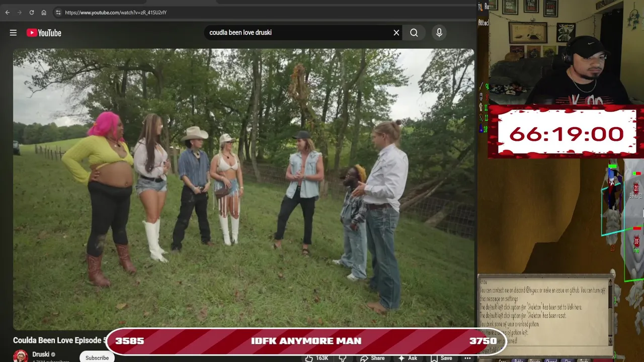Click the browser forward arrow
The width and height of the screenshot is (644, 362).
[19, 13]
